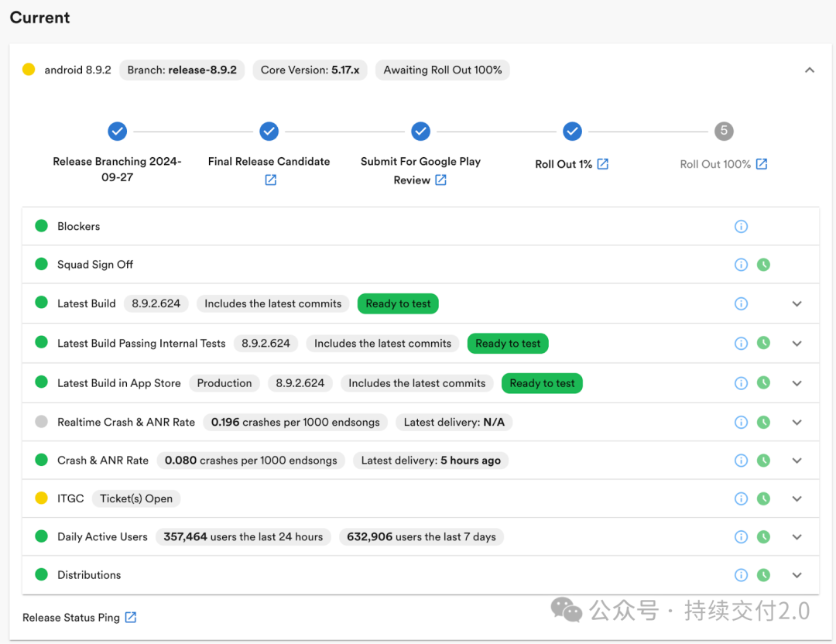Open the ITGC info icon

pos(741,499)
